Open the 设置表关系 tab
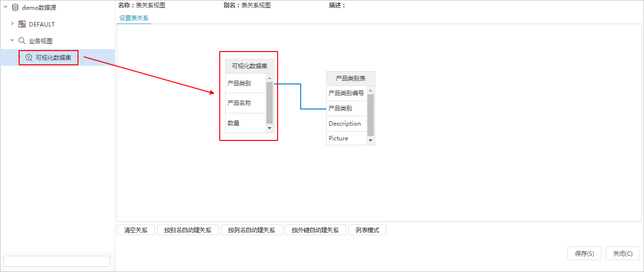The height and width of the screenshot is (272, 644). tap(134, 18)
